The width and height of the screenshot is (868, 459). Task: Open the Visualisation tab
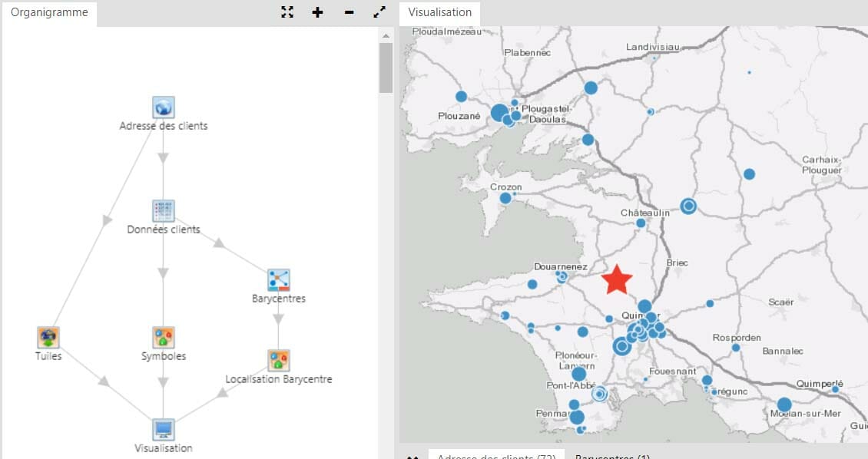pos(439,12)
